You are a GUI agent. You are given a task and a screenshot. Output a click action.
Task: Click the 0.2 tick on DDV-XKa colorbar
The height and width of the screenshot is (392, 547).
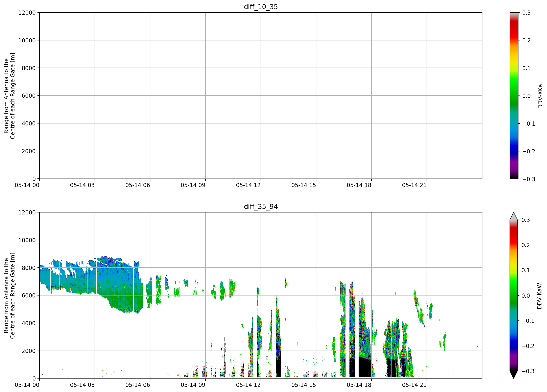click(x=527, y=40)
